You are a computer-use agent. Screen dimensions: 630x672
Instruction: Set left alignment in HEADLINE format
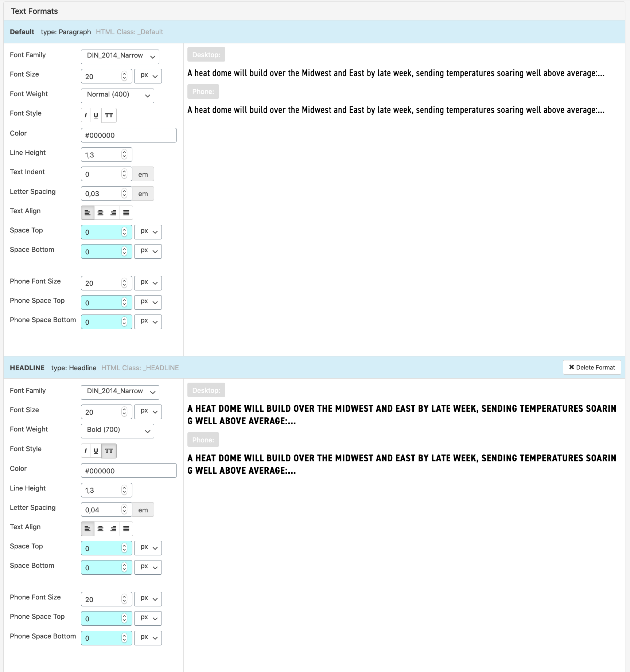[x=87, y=529]
